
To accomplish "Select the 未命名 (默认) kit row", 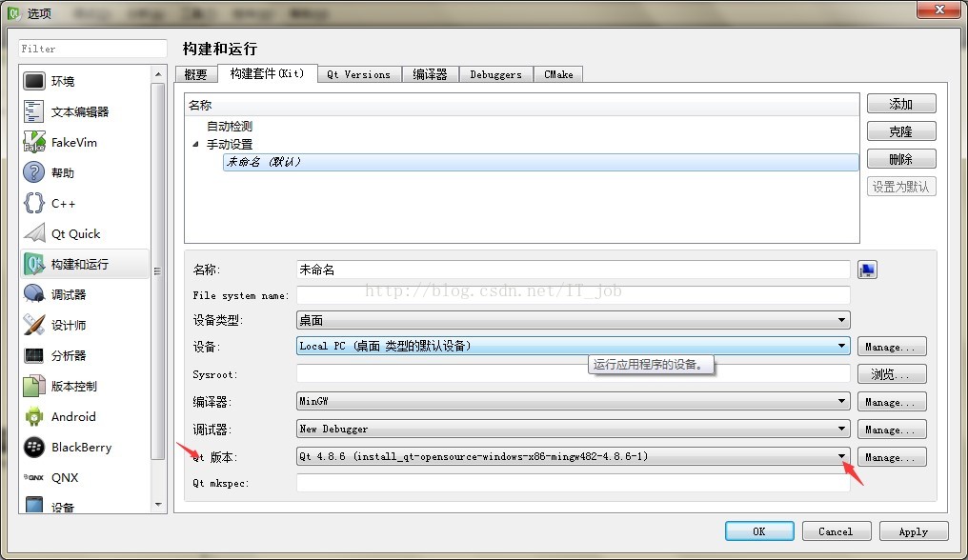I will (x=540, y=162).
